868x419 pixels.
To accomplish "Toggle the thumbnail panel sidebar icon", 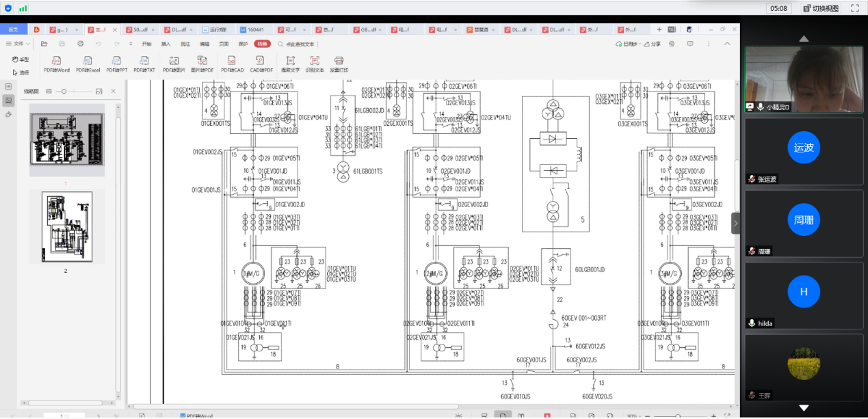I will (9, 100).
